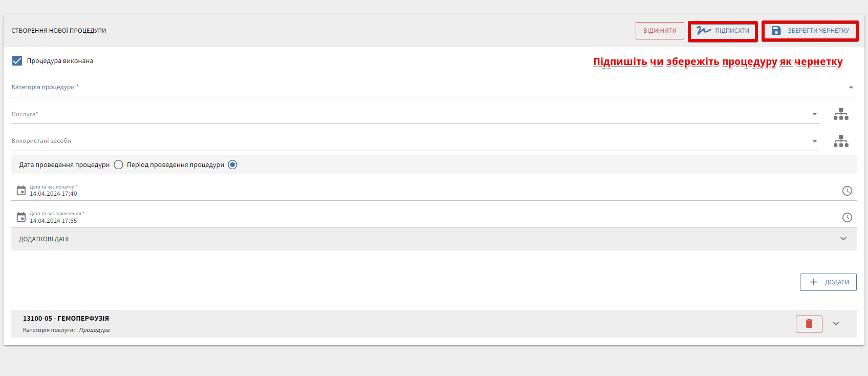Open calendar for start date and time
Viewport: 868px width, 376px height.
click(21, 191)
